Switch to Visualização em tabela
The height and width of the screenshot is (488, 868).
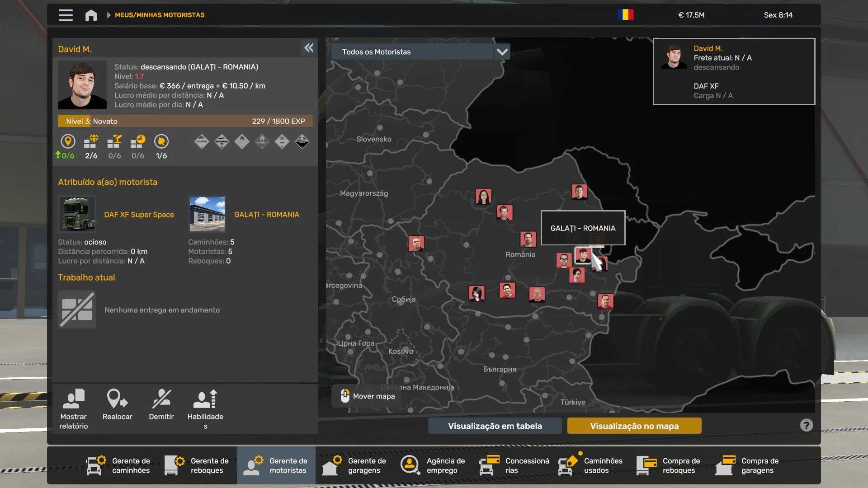pyautogui.click(x=495, y=426)
